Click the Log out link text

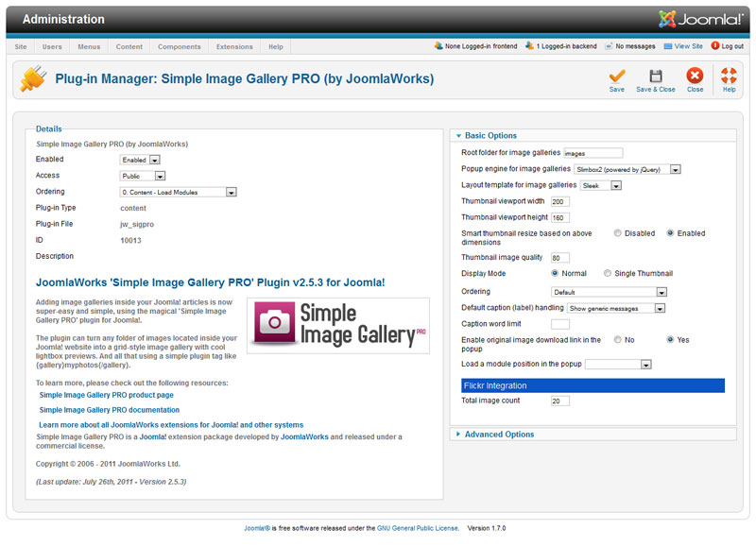point(732,46)
